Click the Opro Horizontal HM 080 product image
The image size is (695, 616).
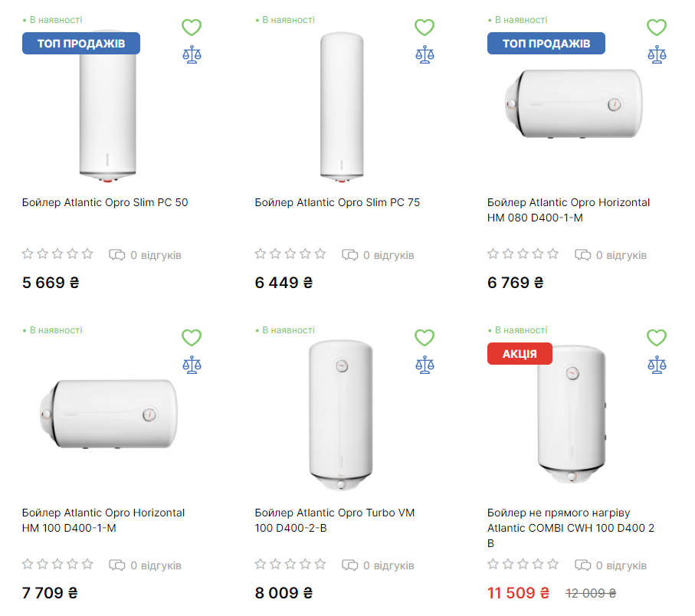(x=573, y=105)
